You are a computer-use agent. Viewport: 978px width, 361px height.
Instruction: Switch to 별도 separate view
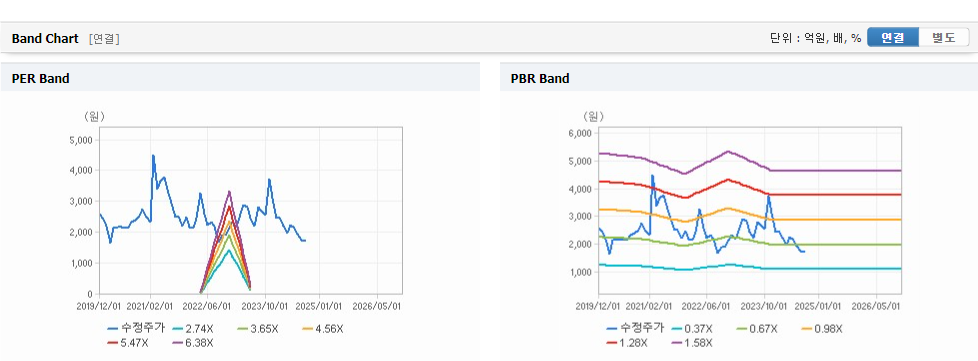[x=944, y=38]
